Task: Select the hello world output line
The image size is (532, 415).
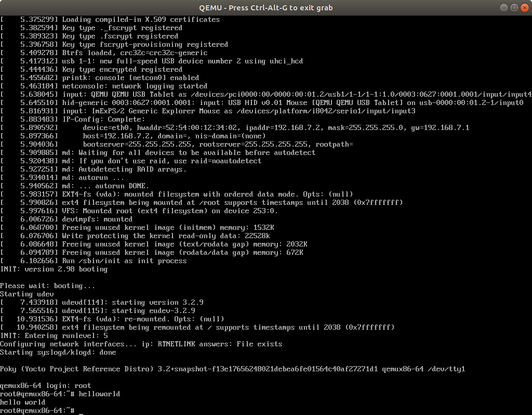Action: [23, 402]
